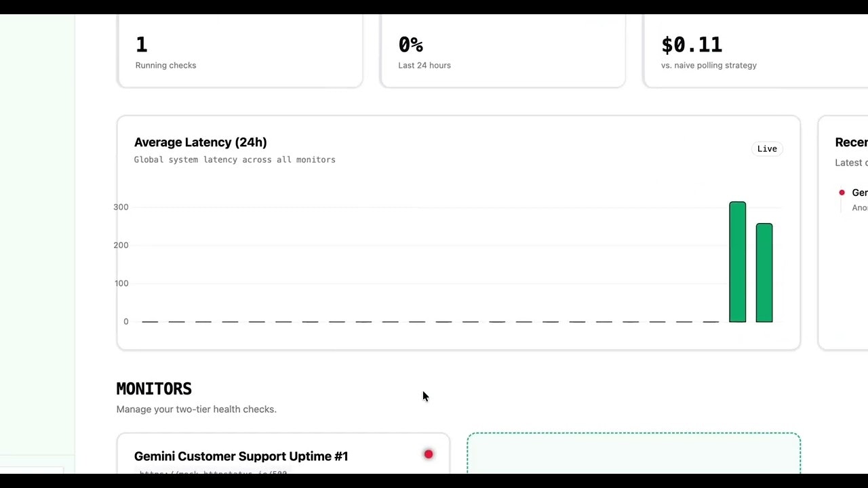The width and height of the screenshot is (868, 488).
Task: Click the $0.11 savings card
Action: pos(755,51)
